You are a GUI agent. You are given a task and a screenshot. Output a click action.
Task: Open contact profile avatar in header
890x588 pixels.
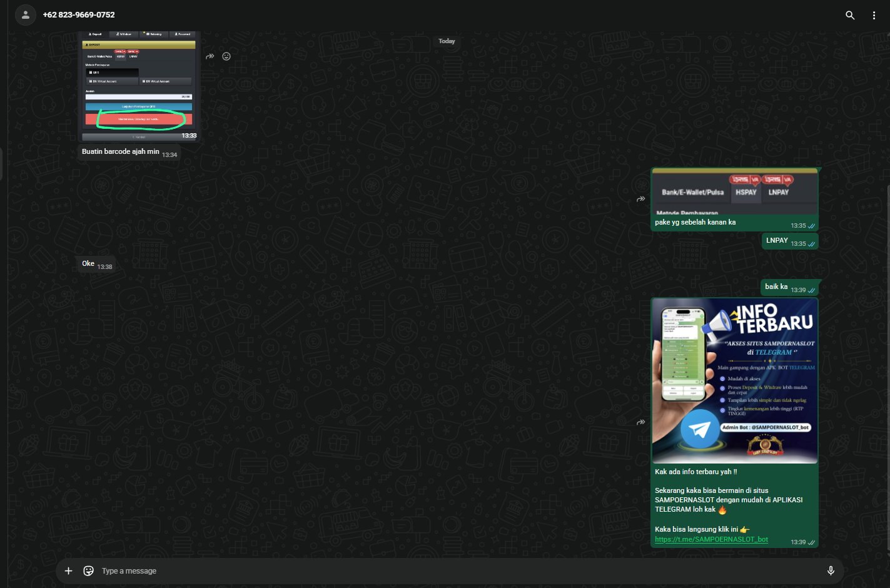26,15
